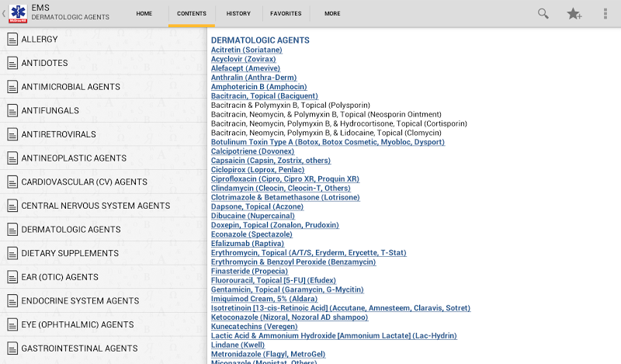Screen dimensions: 621x364
Task: Click document icon beside CARDIOVASCULAR (CV) AGENTS
Action: 12,182
